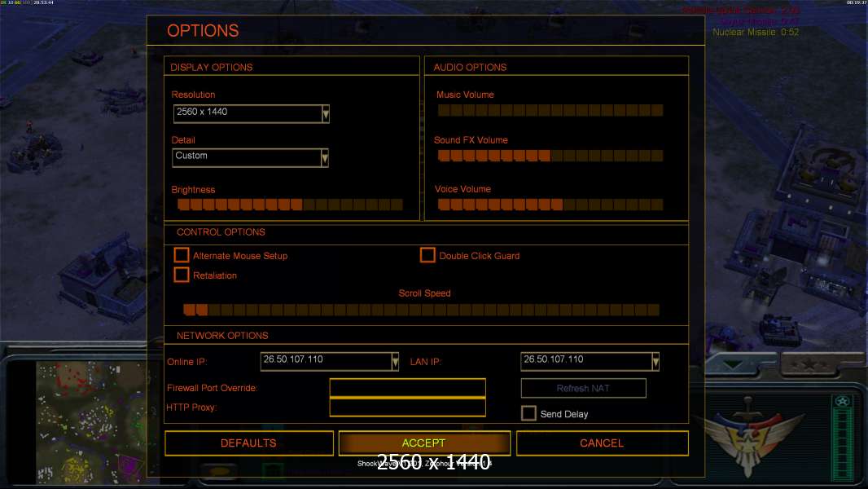
Task: Open the Detail dropdown set to Custom
Action: [x=251, y=157]
